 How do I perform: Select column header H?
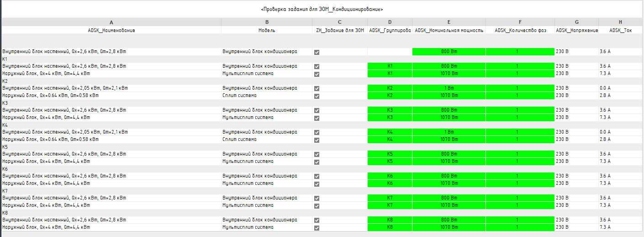coord(621,22)
